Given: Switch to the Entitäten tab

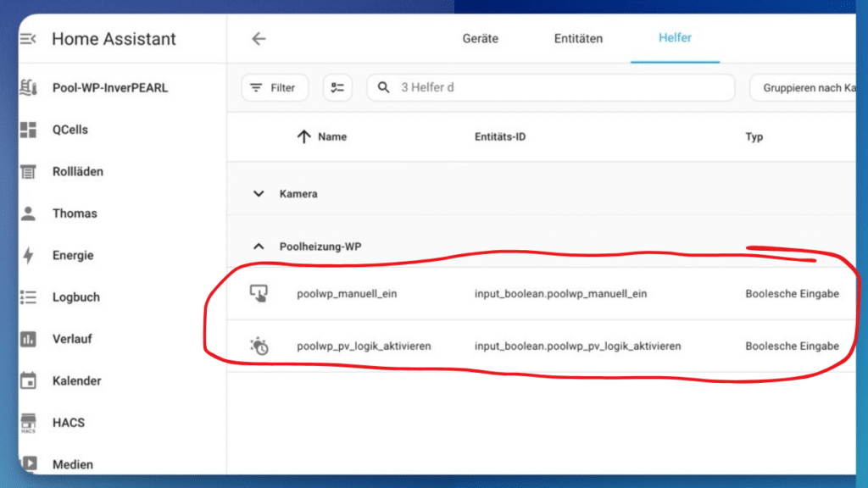Looking at the screenshot, I should (x=578, y=39).
